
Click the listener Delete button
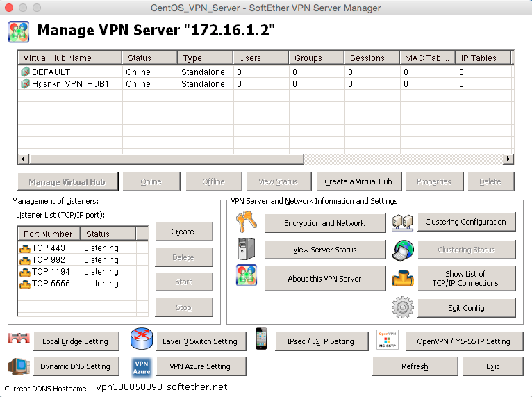click(x=183, y=257)
